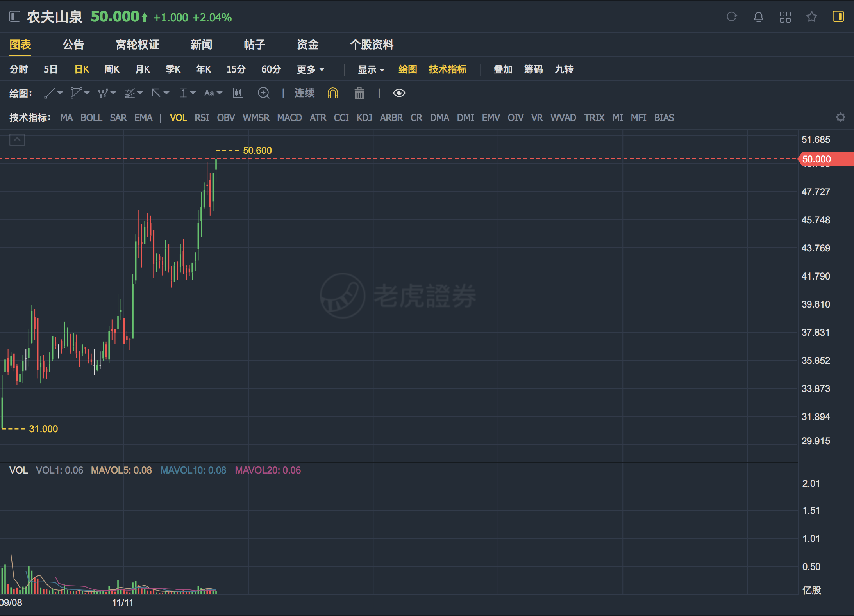This screenshot has height=616, width=854.
Task: Toggle drawing visibility eye icon
Action: (x=399, y=93)
